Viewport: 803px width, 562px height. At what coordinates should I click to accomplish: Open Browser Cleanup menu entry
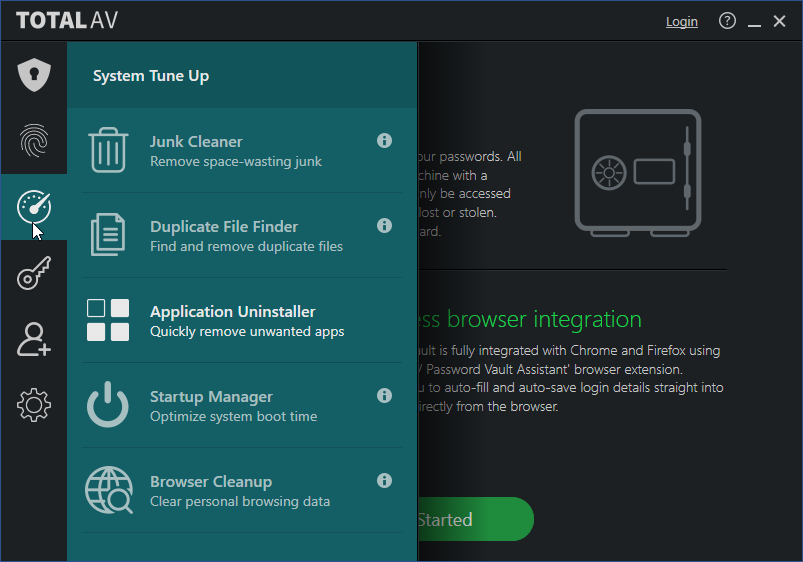[242, 490]
